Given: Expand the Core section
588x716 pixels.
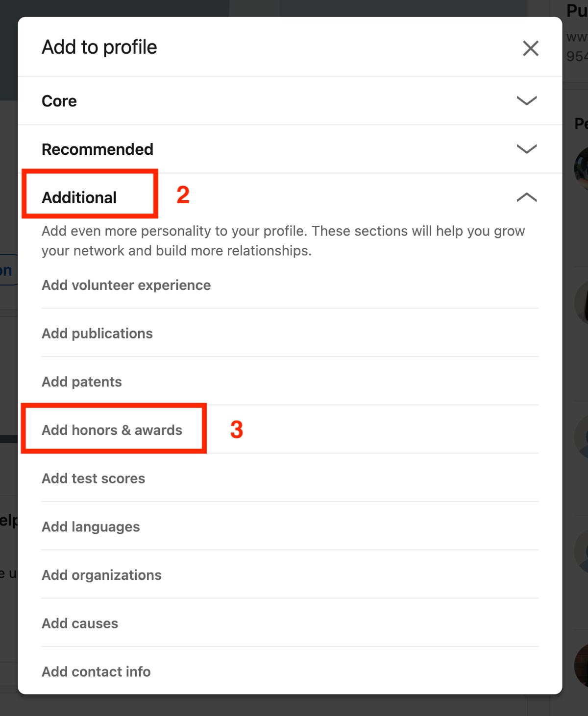Looking at the screenshot, I should pos(527,101).
